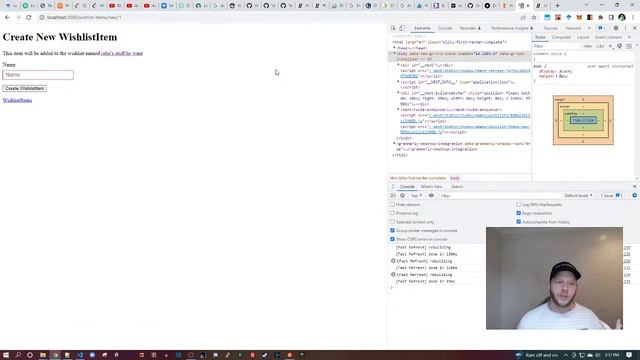Open the top JavaScript context dropdown
This screenshot has width=640, height=360.
click(x=416, y=196)
